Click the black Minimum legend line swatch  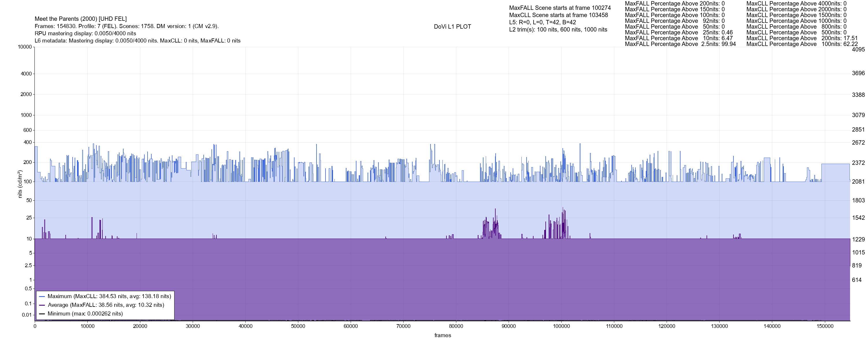click(42, 314)
